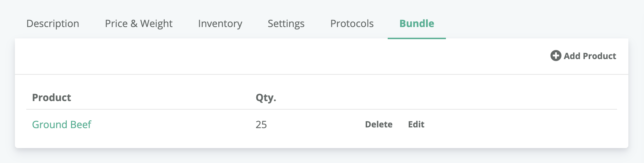Switch to the Price & Weight tab
Viewport: 644px width, 163px height.
[138, 23]
